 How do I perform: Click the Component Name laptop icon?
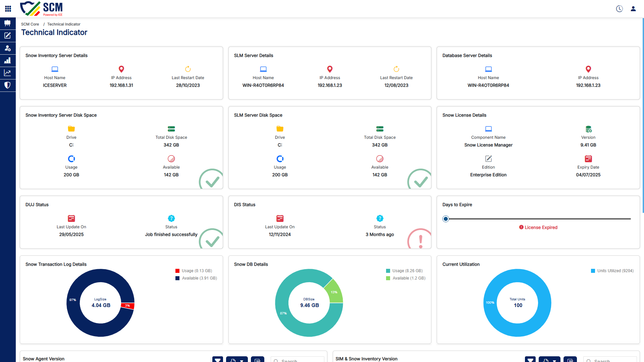[488, 129]
